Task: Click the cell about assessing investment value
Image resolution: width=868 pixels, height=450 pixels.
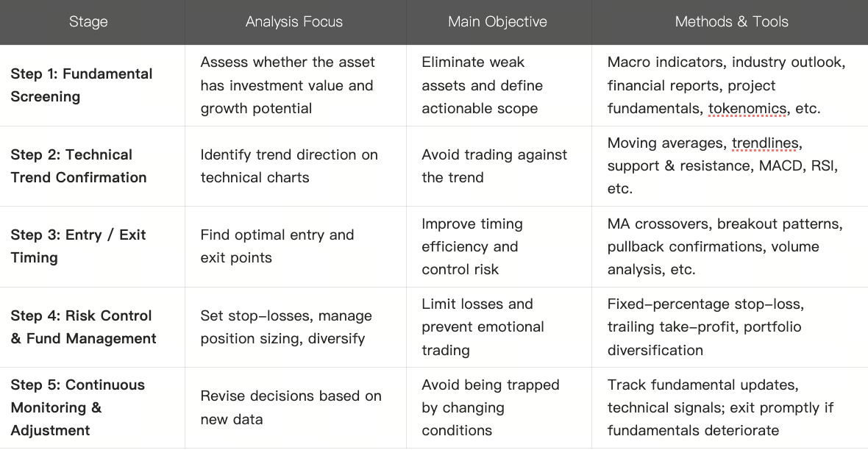Action: pyautogui.click(x=288, y=85)
